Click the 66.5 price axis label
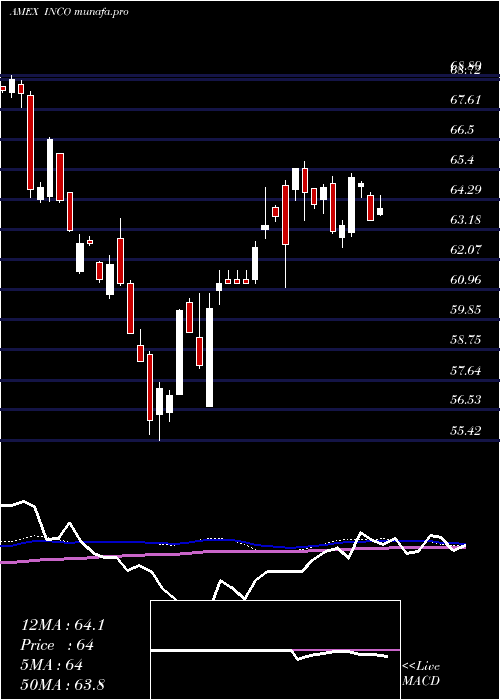This screenshot has height=700, width=500. pos(462,129)
